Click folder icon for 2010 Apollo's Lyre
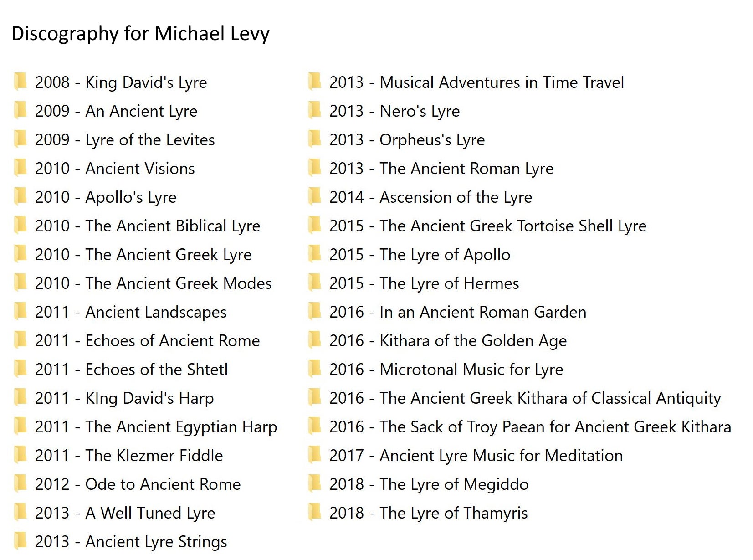This screenshot has width=753, height=560. click(x=20, y=197)
